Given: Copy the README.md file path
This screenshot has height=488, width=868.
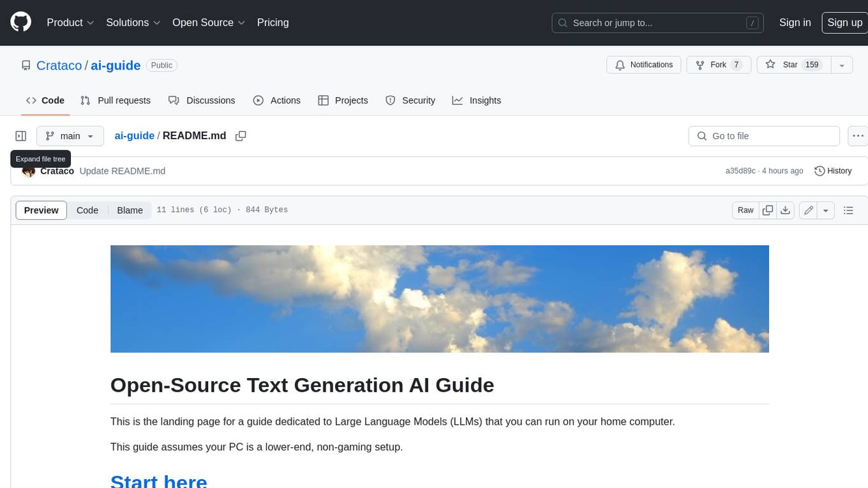Looking at the screenshot, I should coord(241,136).
